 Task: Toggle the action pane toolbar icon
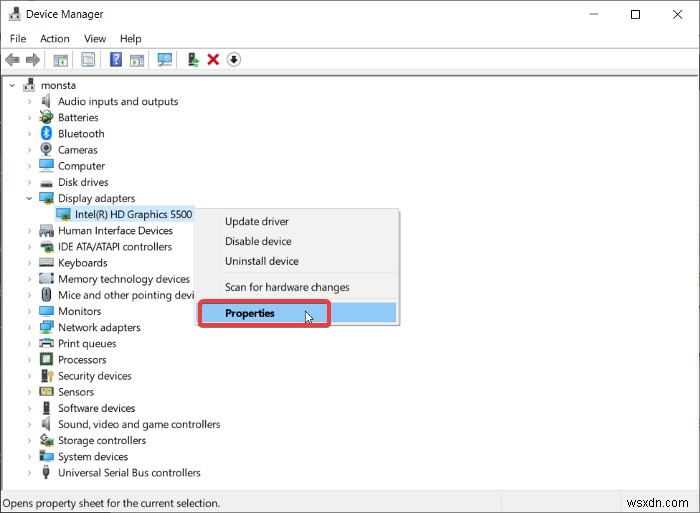[137, 59]
